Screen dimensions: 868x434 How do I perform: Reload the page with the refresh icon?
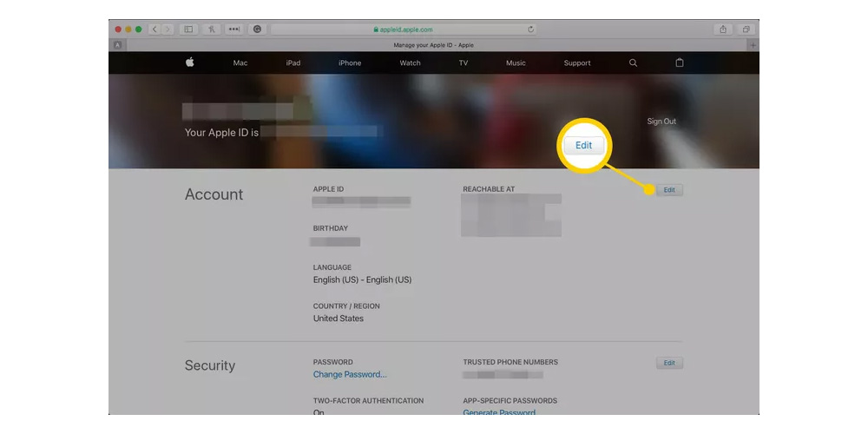tap(531, 30)
